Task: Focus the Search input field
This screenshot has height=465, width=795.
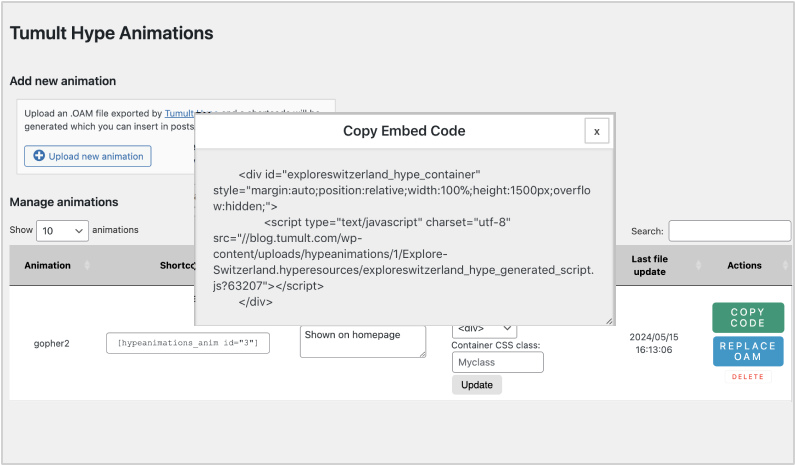Action: tap(729, 231)
